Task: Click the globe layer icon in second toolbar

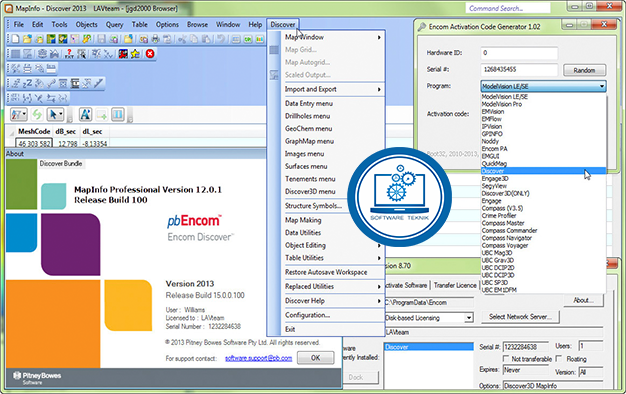Action: pos(42,54)
